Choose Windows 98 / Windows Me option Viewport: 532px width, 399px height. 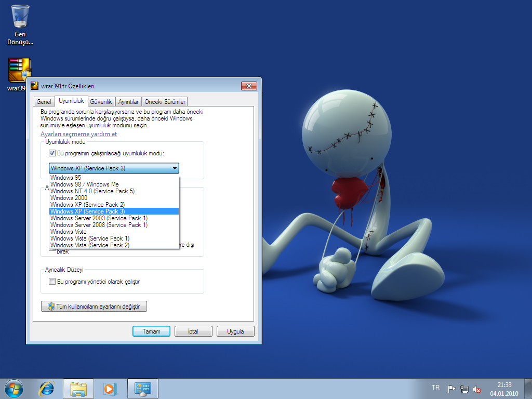point(114,184)
